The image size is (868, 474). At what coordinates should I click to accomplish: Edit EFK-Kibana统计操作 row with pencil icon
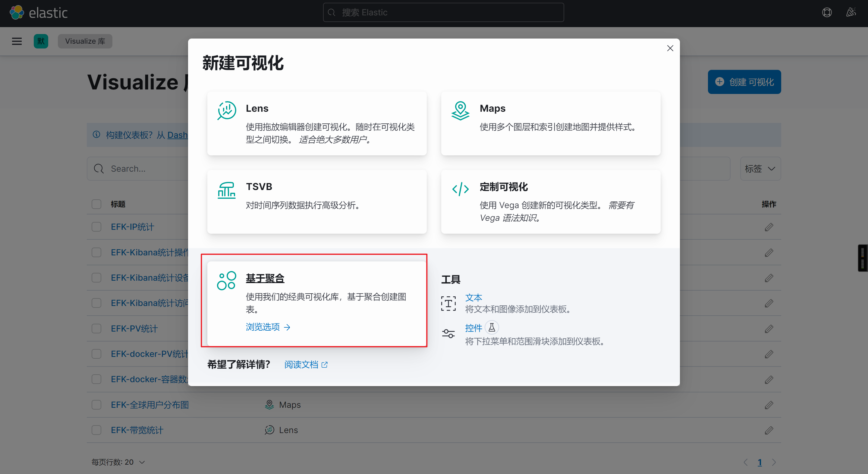point(769,252)
